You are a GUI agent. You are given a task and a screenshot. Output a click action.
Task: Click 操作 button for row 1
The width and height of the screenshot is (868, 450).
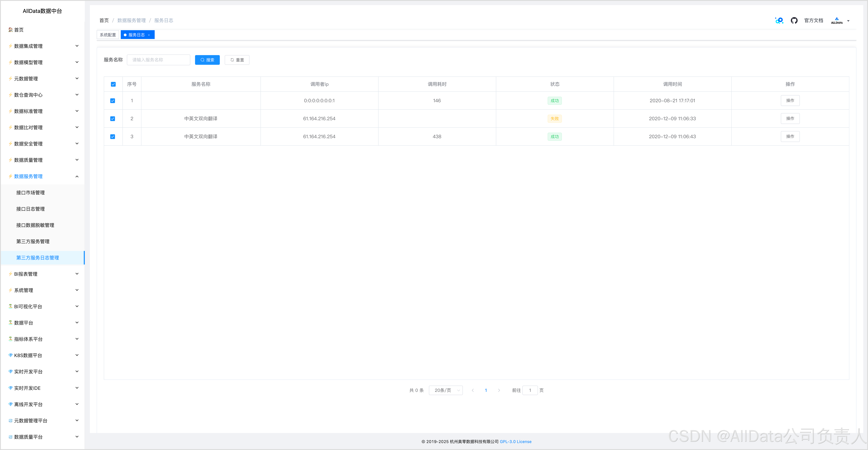[x=790, y=101]
